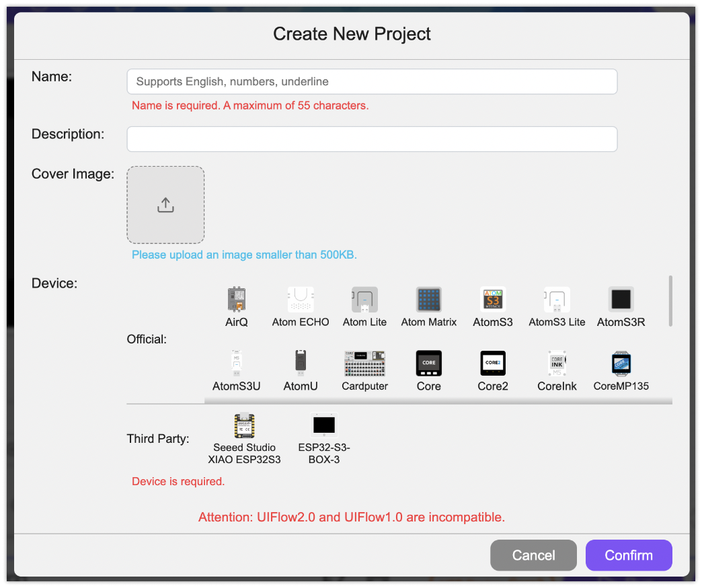Click the 'Device:' label
Screen dimensions: 702x588
pyautogui.click(x=54, y=284)
